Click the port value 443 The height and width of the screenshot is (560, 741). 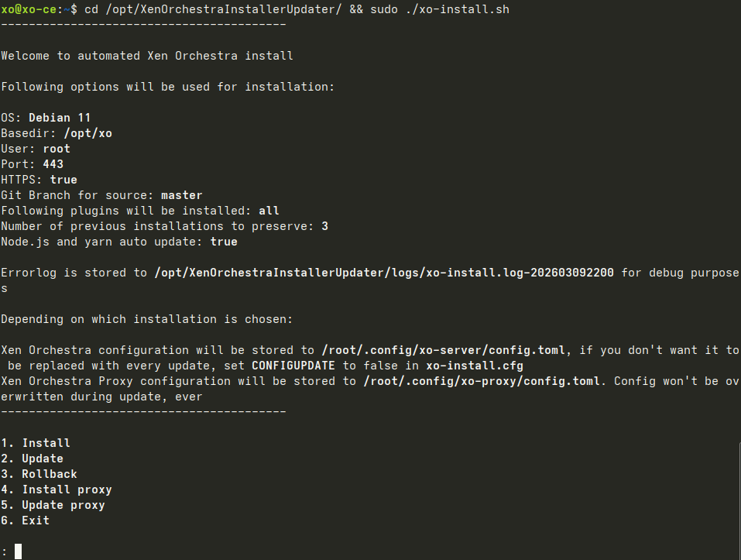click(53, 164)
